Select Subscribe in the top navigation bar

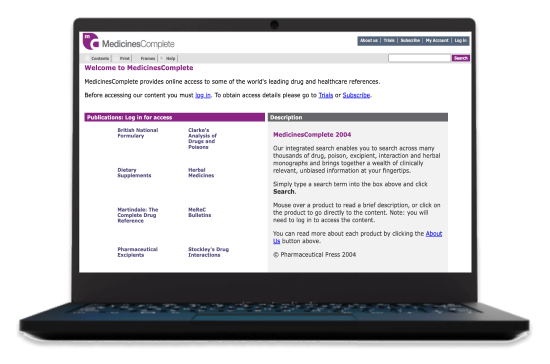tap(410, 41)
